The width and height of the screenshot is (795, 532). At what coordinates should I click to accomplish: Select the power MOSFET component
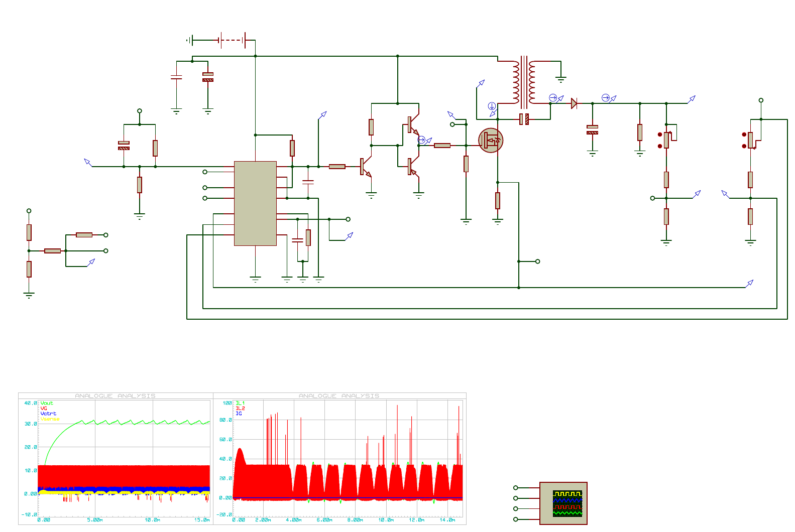(491, 141)
